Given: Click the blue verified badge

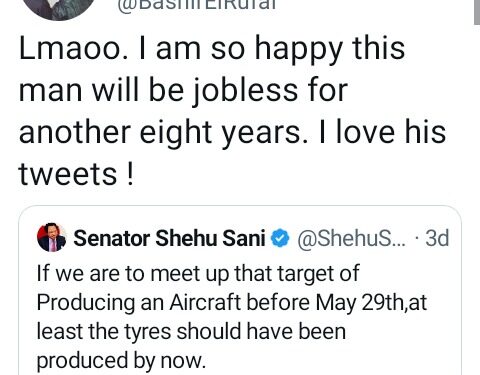Looking at the screenshot, I should point(280,238).
